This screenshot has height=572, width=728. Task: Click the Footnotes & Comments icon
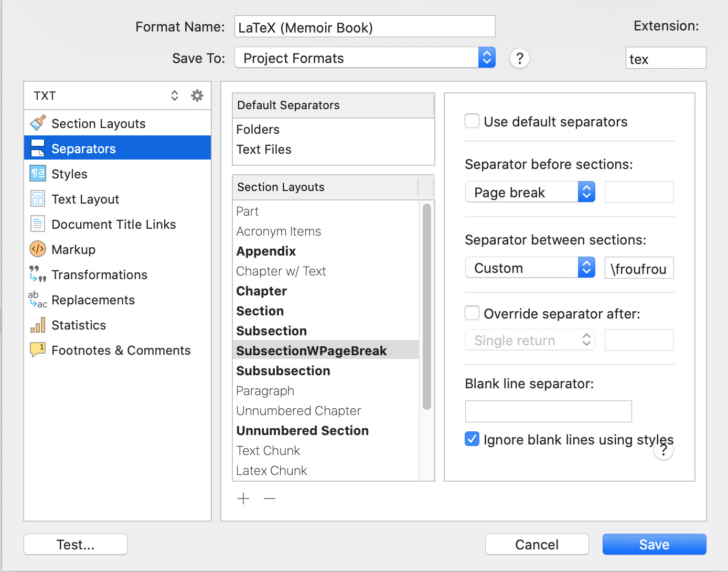(38, 350)
